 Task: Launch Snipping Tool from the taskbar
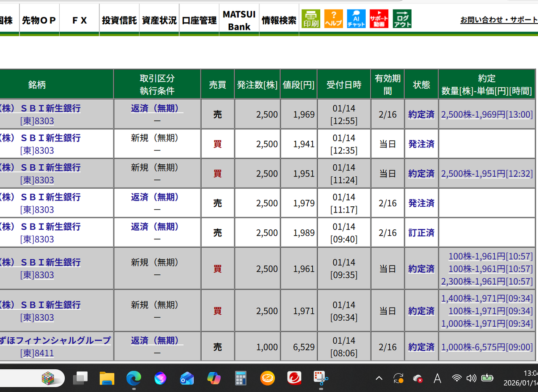point(322,379)
